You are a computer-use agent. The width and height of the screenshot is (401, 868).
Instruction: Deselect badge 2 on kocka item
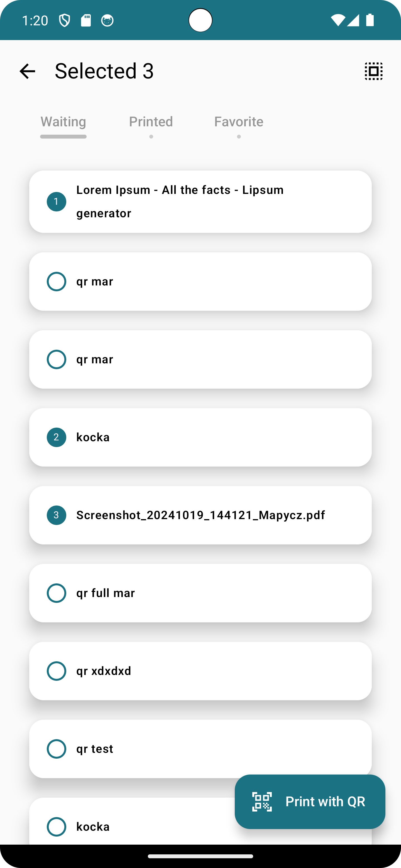pyautogui.click(x=56, y=437)
